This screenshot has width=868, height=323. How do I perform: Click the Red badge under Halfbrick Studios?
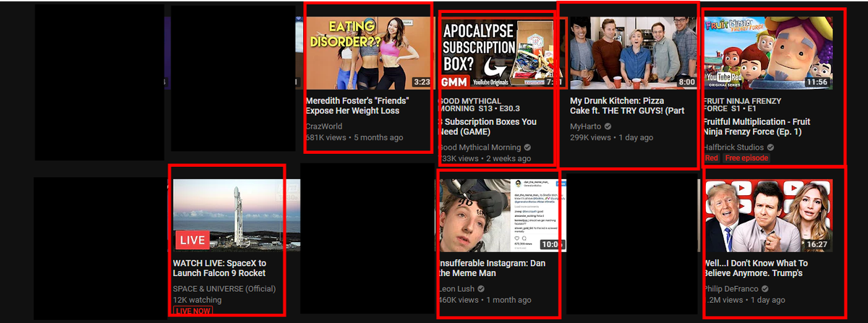(711, 158)
